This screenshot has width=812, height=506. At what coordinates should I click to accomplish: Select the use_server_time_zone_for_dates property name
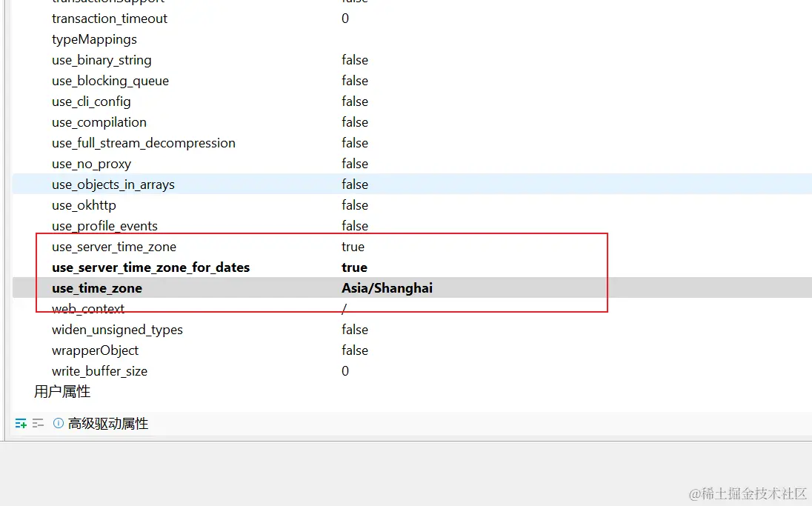click(x=150, y=267)
